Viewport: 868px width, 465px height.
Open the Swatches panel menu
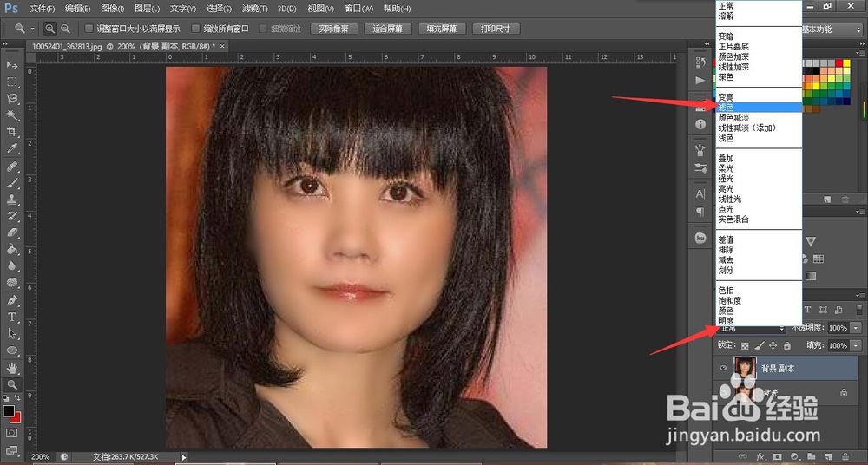coord(861,52)
